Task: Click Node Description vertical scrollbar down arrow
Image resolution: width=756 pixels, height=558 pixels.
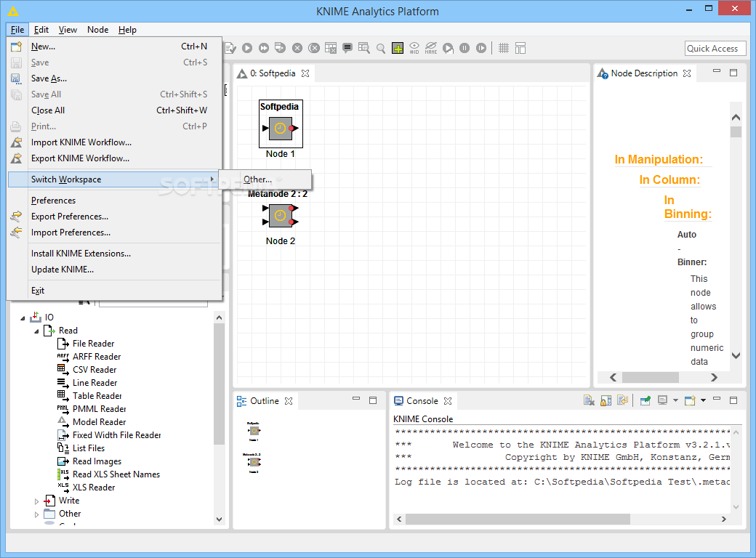Action: [736, 355]
